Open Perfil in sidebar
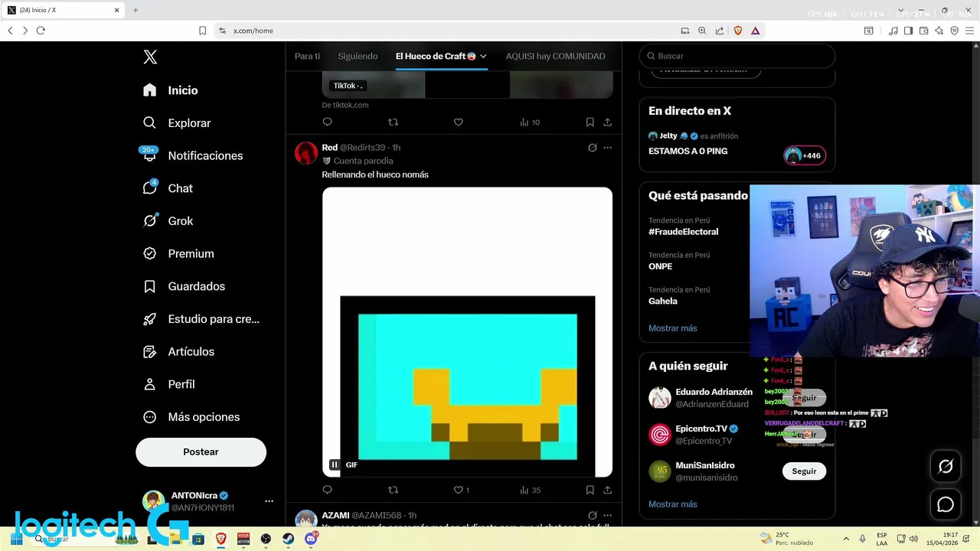980x551 pixels. [168, 384]
